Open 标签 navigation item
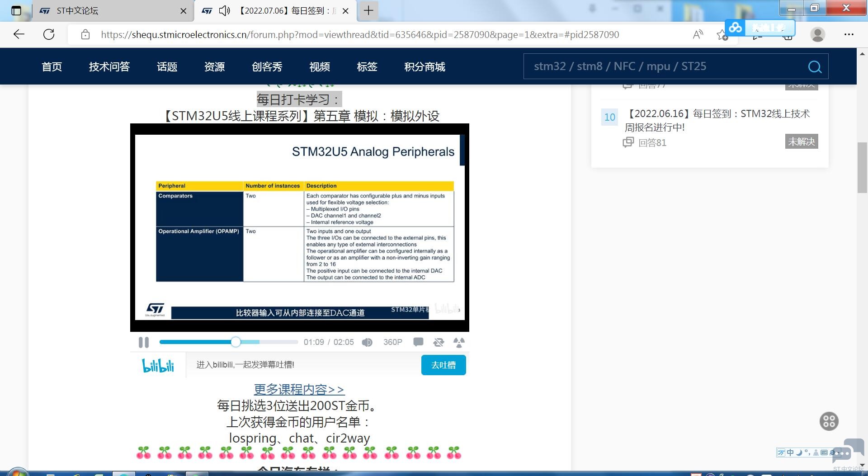The width and height of the screenshot is (868, 476). pyautogui.click(x=367, y=67)
